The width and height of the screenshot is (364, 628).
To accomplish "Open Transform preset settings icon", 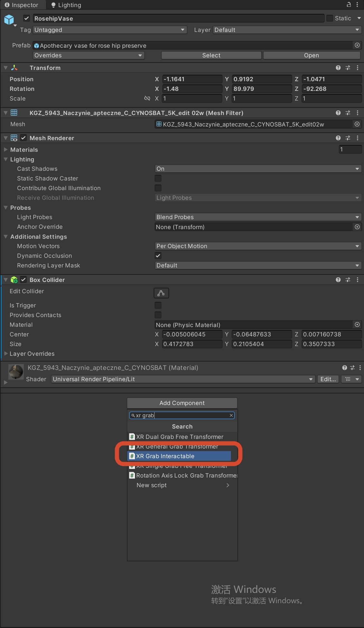I will pos(348,68).
